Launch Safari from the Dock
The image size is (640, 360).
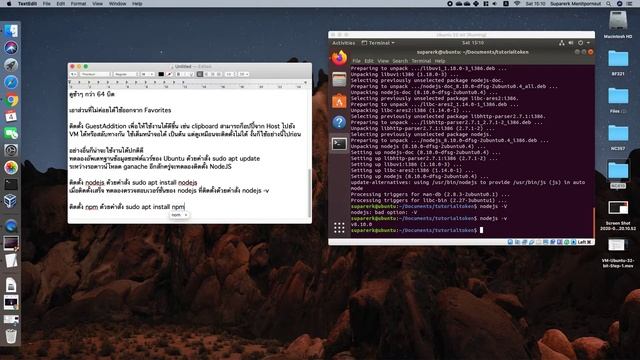pyautogui.click(x=11, y=82)
